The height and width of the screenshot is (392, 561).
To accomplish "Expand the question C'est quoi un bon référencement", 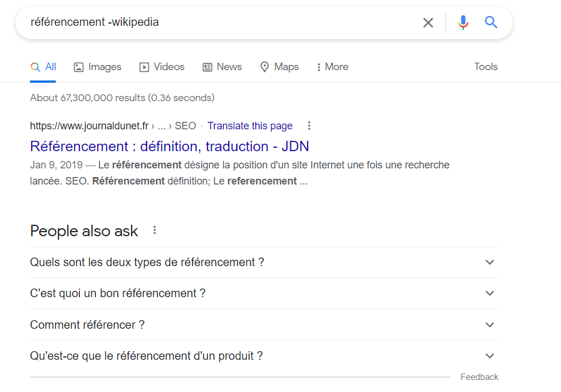I will (489, 293).
